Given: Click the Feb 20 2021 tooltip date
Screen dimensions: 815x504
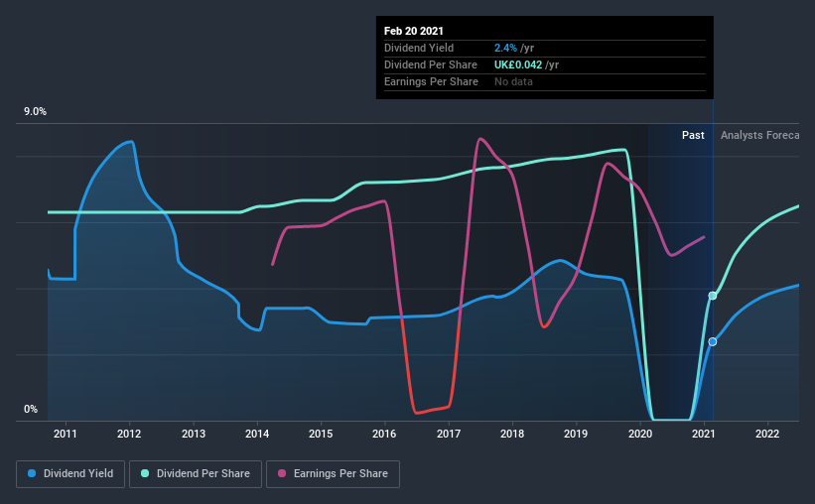Looking at the screenshot, I should pyautogui.click(x=414, y=31).
